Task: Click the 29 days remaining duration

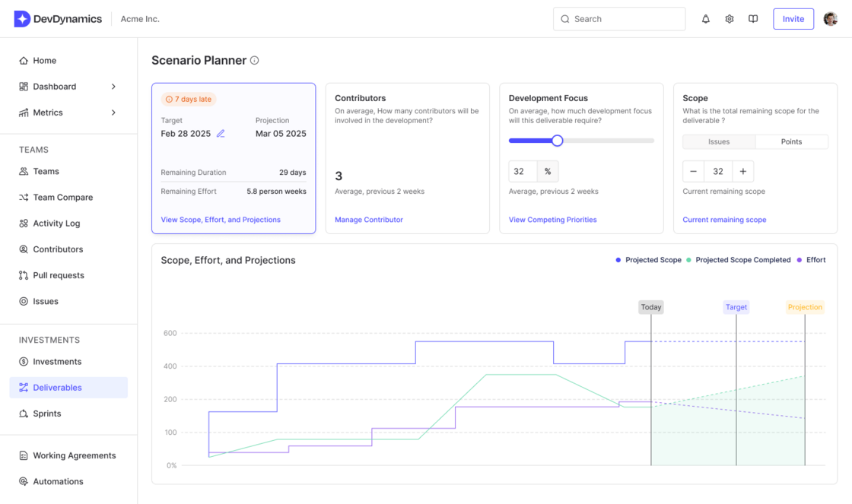Action: tap(293, 172)
